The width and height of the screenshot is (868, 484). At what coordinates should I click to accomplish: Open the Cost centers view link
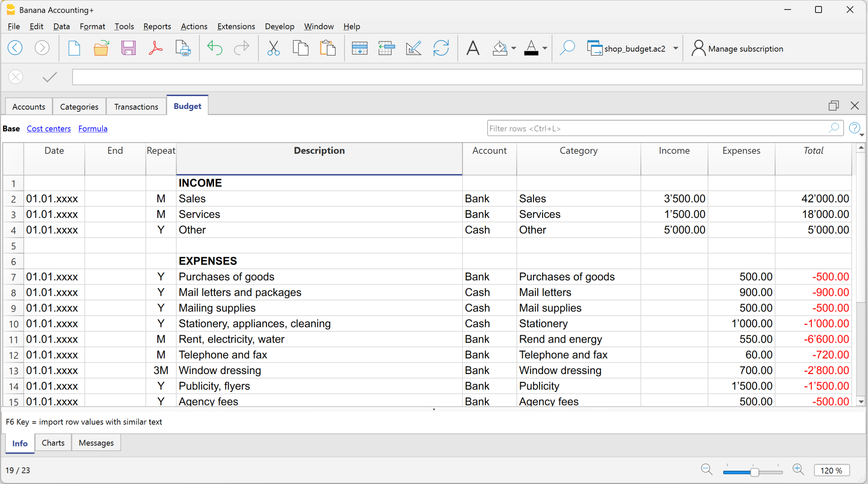[x=49, y=129]
